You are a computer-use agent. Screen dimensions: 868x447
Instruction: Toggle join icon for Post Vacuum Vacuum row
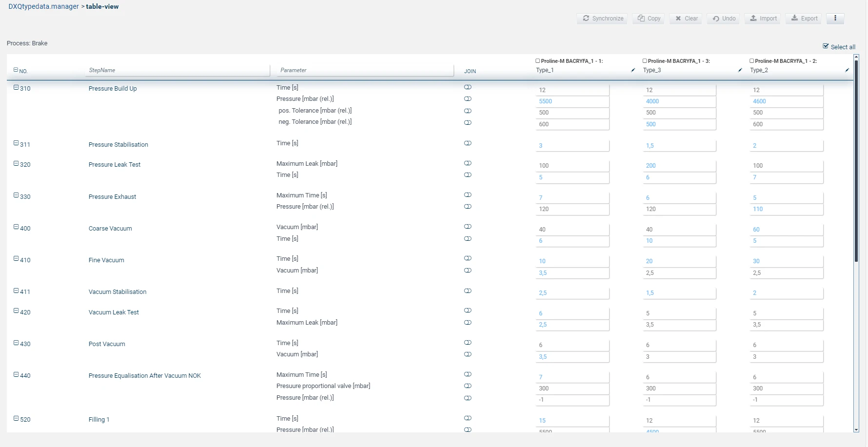[x=468, y=354]
